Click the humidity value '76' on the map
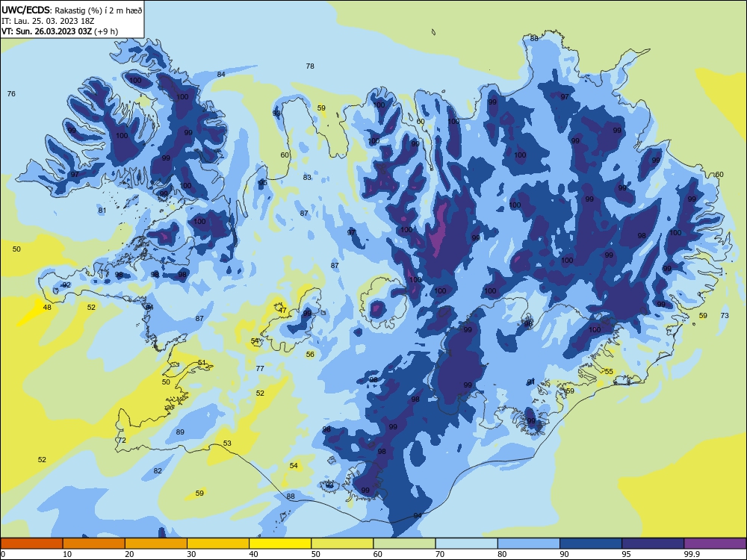Viewport: 747px width, 560px height. pyautogui.click(x=11, y=94)
